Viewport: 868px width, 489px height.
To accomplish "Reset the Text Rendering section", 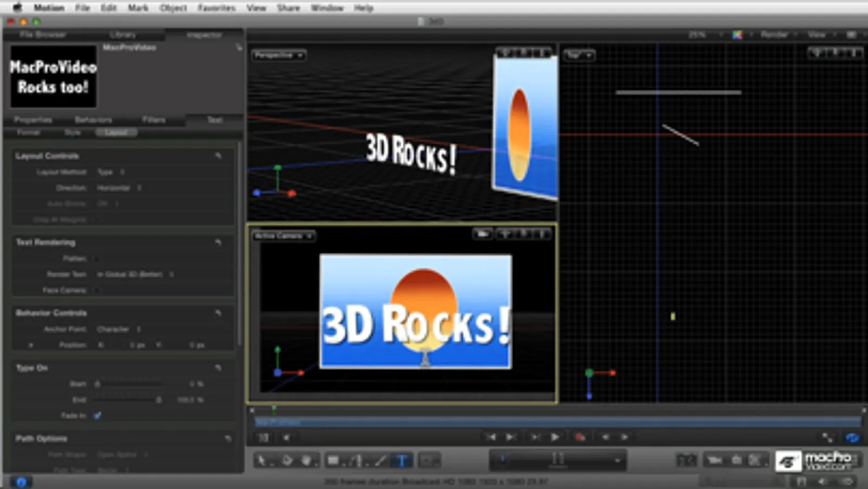I will click(218, 242).
